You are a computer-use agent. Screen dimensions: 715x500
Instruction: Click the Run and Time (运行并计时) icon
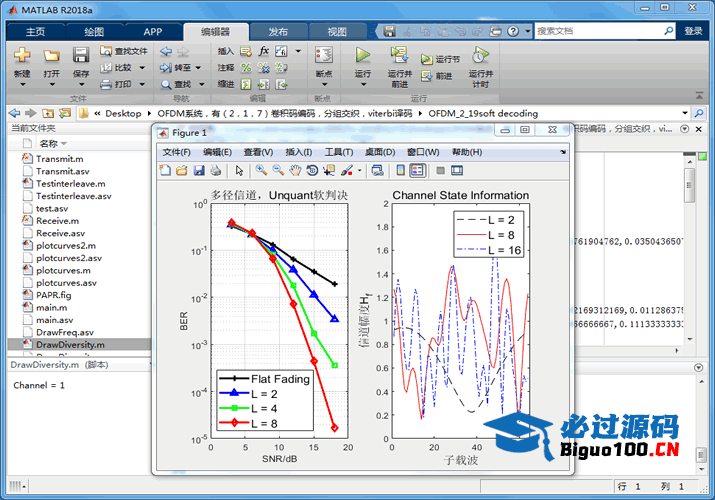[480, 55]
